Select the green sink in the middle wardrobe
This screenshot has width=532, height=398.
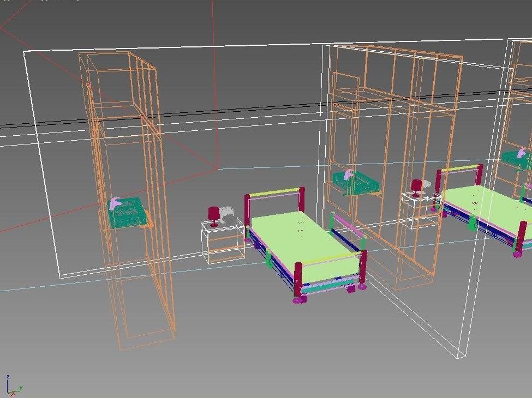click(356, 183)
